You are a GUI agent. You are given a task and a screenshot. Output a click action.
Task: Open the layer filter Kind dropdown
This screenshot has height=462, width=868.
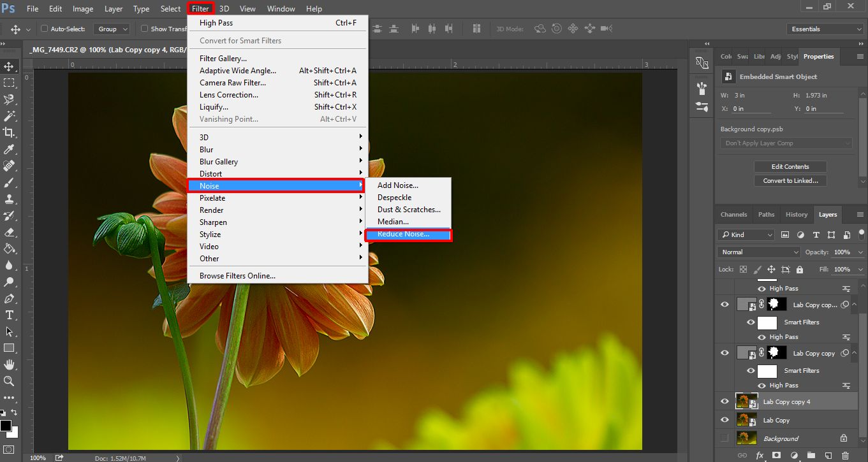(746, 235)
